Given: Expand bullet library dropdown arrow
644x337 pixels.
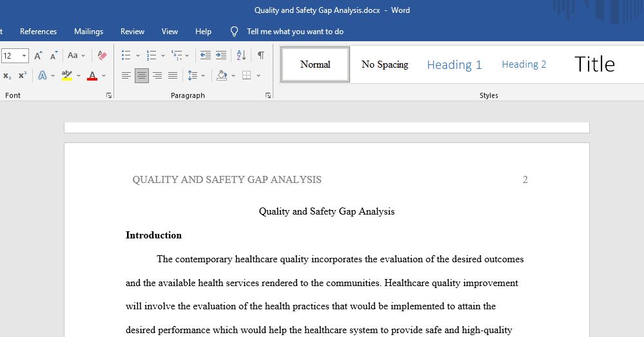Looking at the screenshot, I should pyautogui.click(x=137, y=55).
